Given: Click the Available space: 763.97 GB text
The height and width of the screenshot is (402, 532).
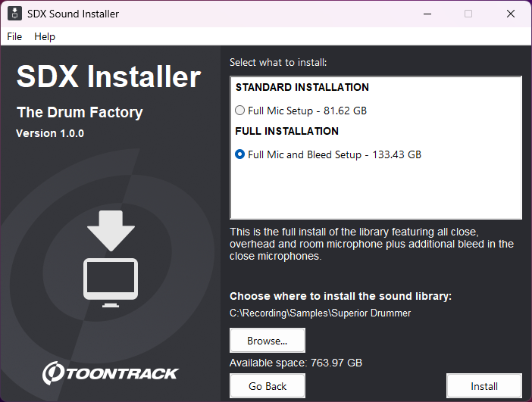Looking at the screenshot, I should point(296,363).
